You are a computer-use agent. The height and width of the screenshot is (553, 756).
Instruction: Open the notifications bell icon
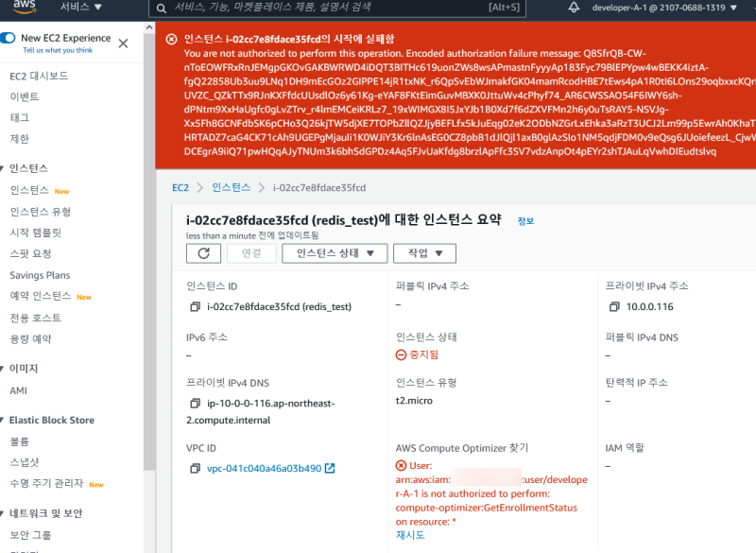[574, 8]
